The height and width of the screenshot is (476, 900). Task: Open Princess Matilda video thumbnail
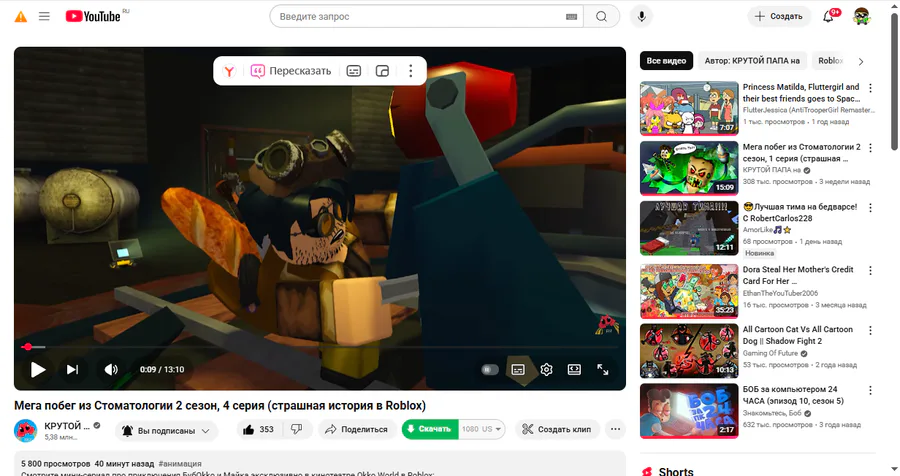(689, 108)
